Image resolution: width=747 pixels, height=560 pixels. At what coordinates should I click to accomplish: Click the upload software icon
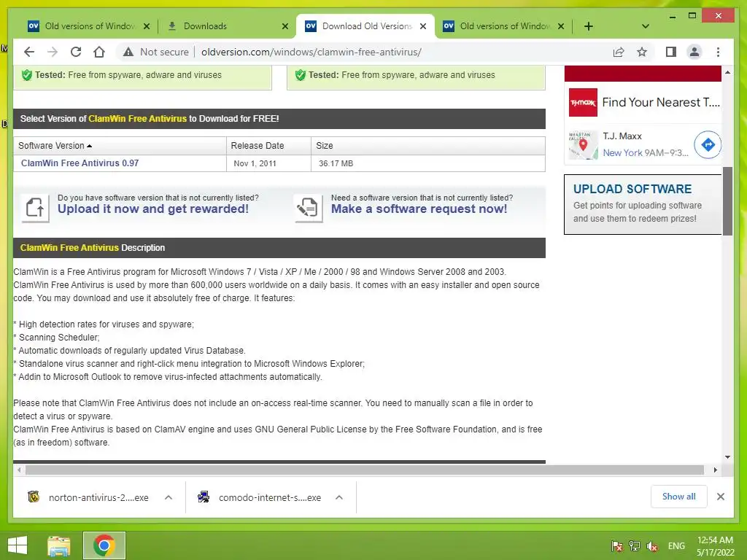[35, 208]
